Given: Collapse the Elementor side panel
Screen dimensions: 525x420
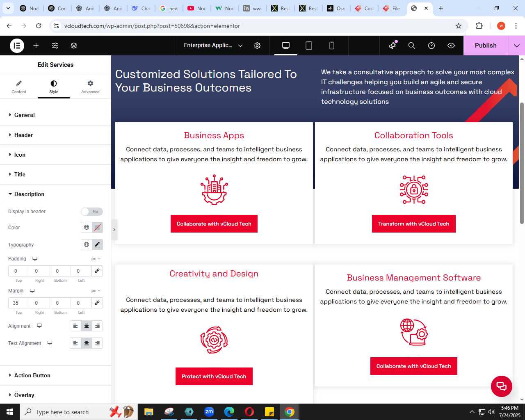Looking at the screenshot, I should point(114,230).
